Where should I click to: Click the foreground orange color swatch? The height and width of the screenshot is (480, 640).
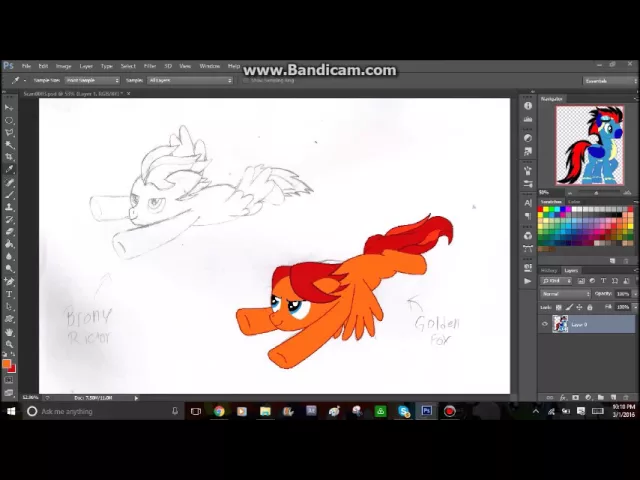[6, 364]
